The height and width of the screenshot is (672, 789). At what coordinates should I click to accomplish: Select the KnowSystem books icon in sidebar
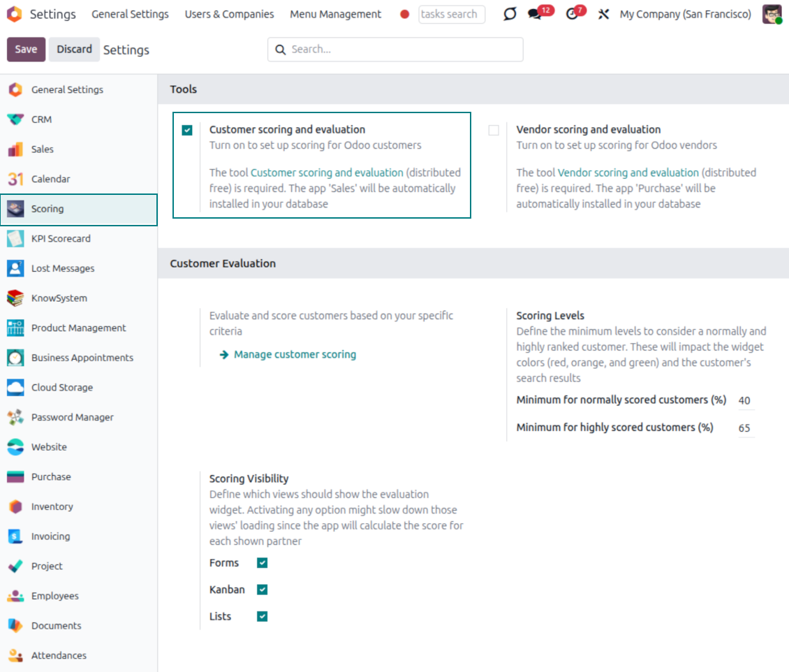click(15, 298)
